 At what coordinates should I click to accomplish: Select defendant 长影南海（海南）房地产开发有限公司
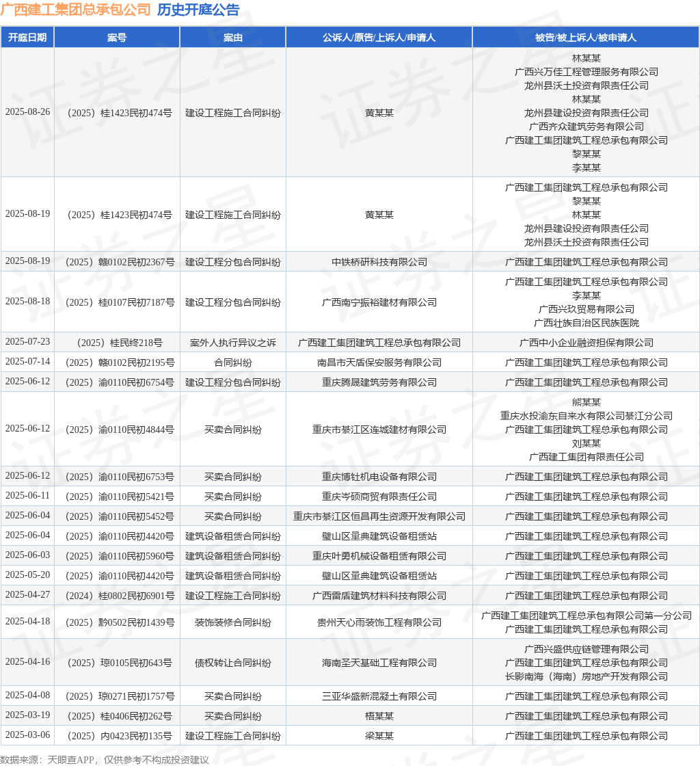[587, 676]
